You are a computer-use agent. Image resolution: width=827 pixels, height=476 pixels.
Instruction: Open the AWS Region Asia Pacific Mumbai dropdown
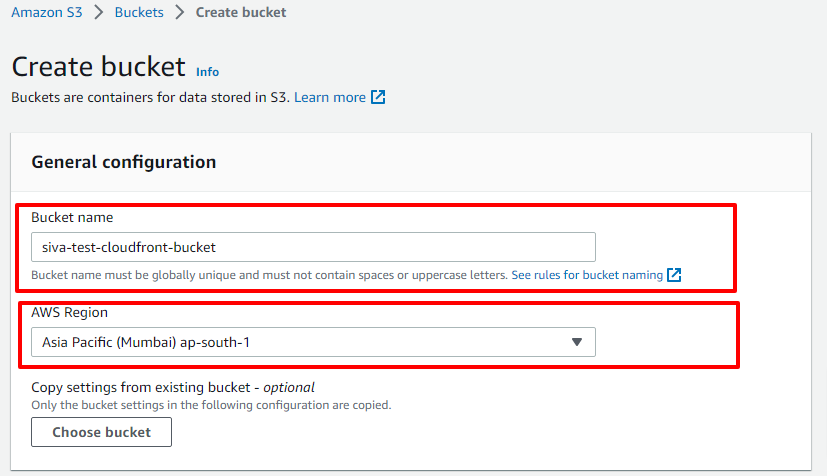(313, 342)
